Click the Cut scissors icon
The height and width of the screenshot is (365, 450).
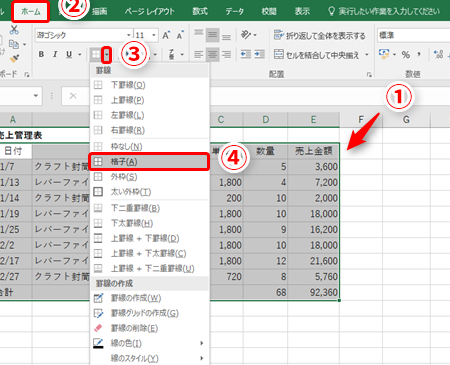[14, 30]
